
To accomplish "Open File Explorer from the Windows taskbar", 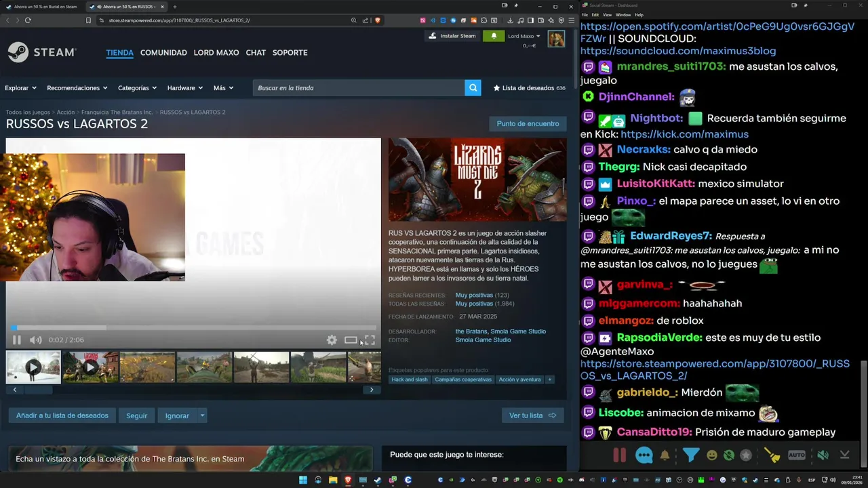I will (x=333, y=480).
